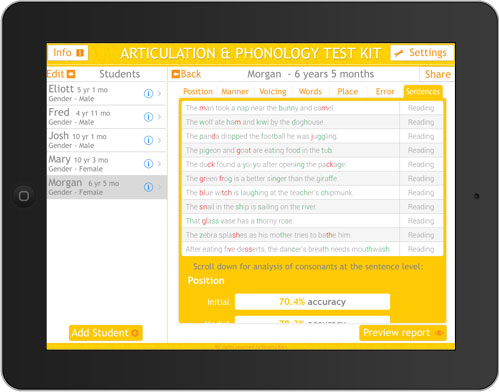Screen dimensions: 499x392
Task: Tap Reading label for the pigeon sentence
Action: coord(421,150)
